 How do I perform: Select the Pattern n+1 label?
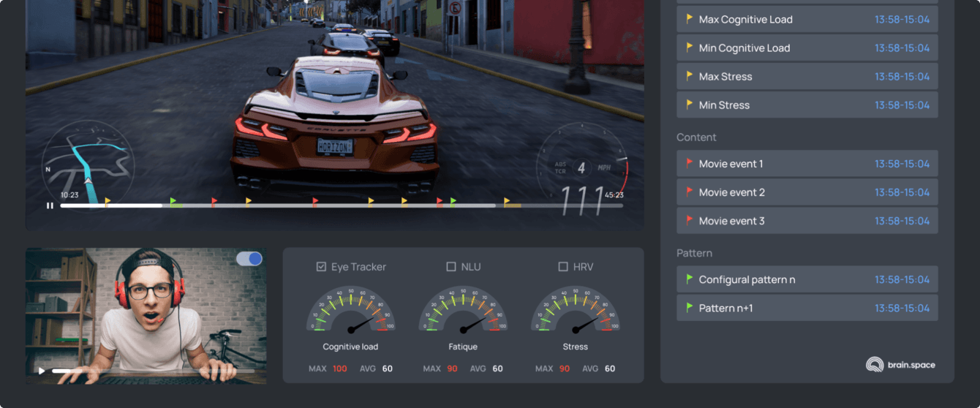[725, 308]
